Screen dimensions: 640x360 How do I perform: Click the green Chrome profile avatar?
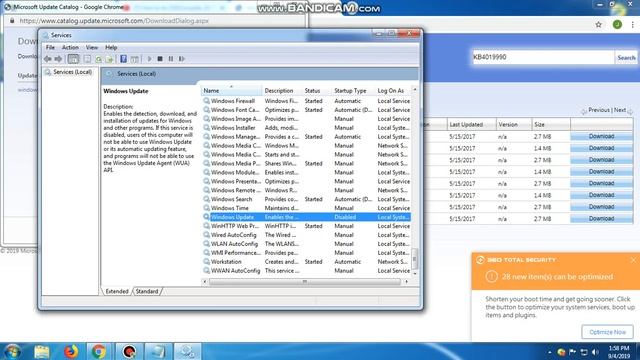[617, 24]
